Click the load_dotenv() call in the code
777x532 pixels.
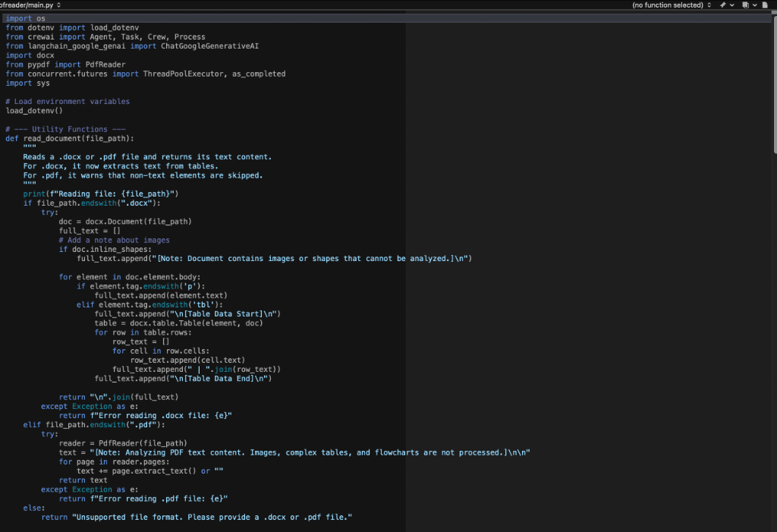(30, 110)
